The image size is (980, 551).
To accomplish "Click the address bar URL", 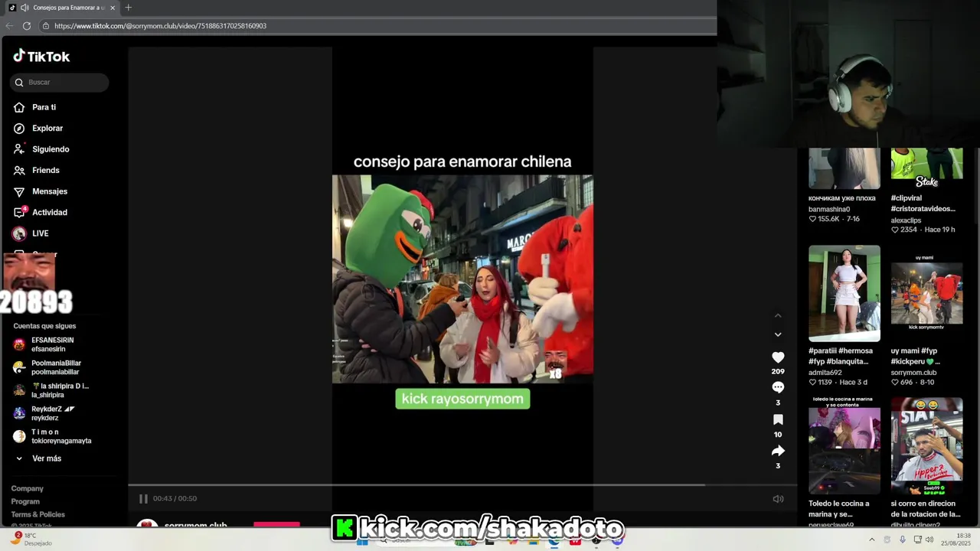I will tap(160, 26).
